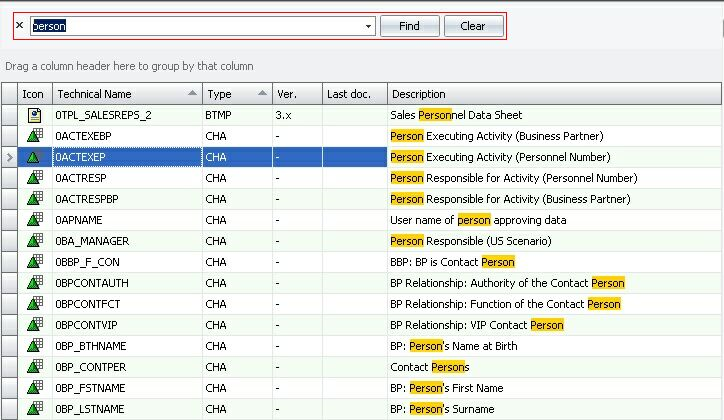Click the green triangle icon for 0ACTEXEP
The height and width of the screenshot is (420, 724).
click(35, 157)
